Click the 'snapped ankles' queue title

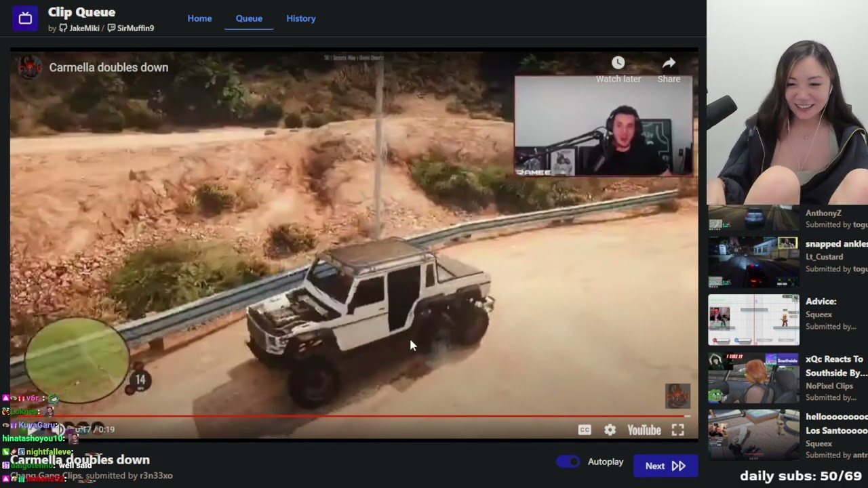[837, 244]
